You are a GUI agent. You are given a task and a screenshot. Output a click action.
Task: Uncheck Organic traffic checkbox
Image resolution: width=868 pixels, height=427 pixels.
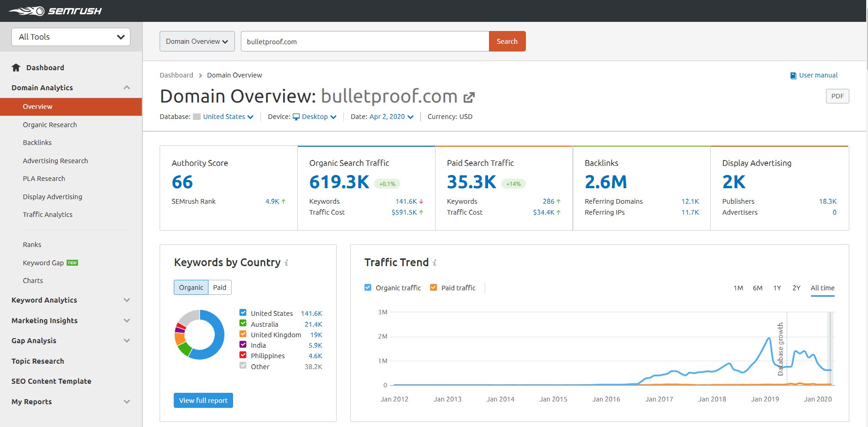(x=368, y=288)
